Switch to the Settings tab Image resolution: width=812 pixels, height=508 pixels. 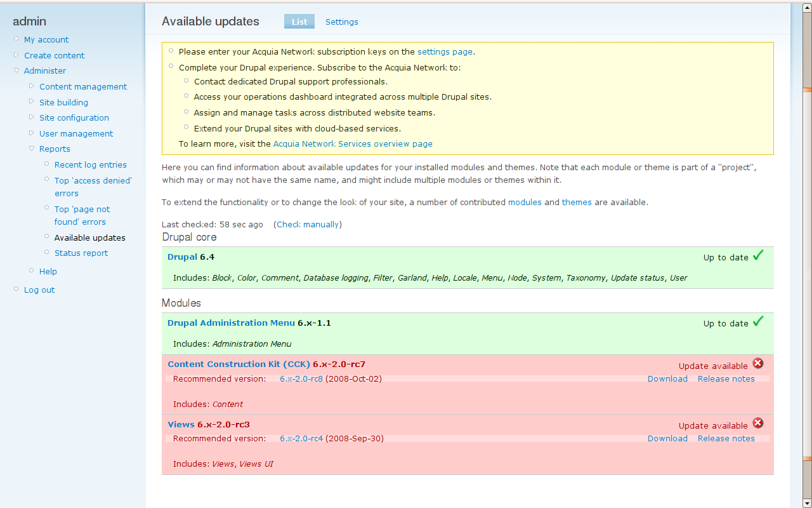pyautogui.click(x=342, y=22)
